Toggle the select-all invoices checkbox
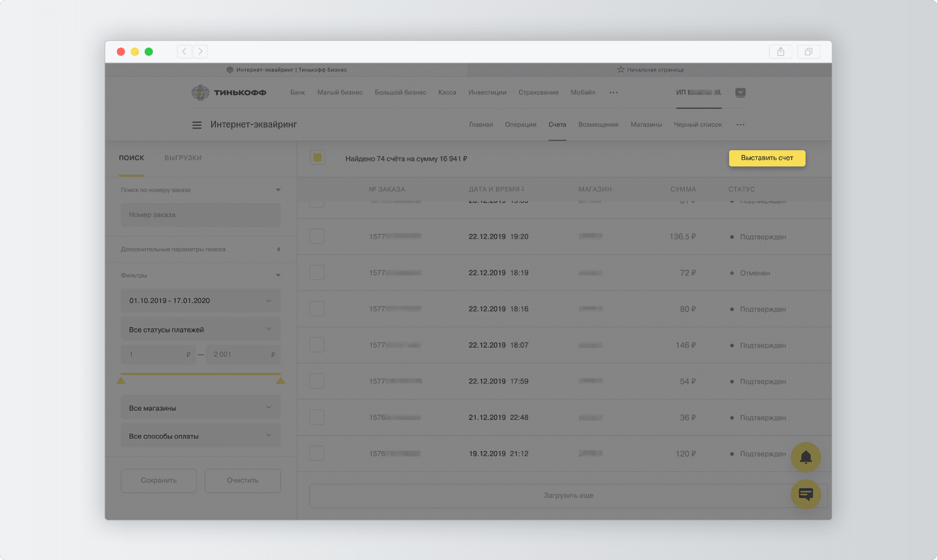 pos(317,157)
